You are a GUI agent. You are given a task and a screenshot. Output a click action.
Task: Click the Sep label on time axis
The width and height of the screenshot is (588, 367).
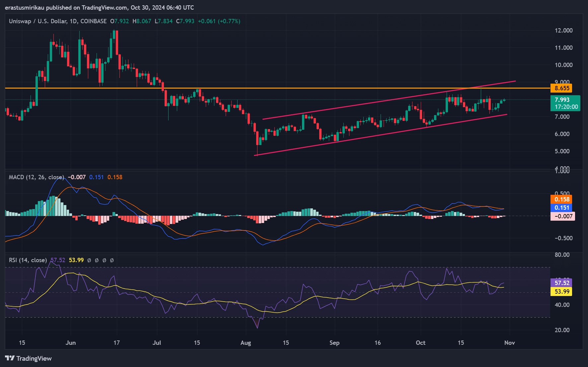pos(334,343)
